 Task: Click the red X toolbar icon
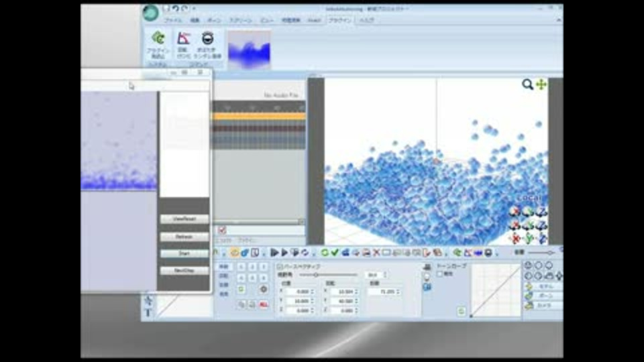(x=376, y=253)
